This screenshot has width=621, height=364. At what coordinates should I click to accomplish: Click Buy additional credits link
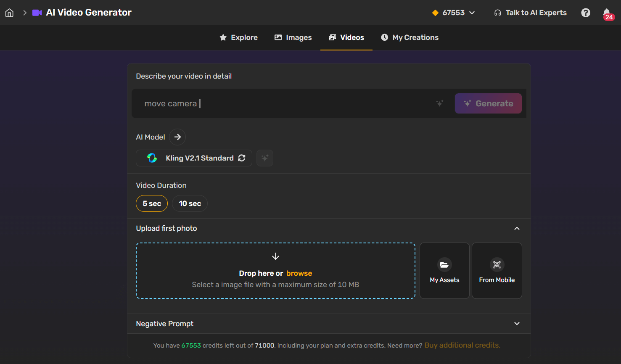tap(462, 345)
